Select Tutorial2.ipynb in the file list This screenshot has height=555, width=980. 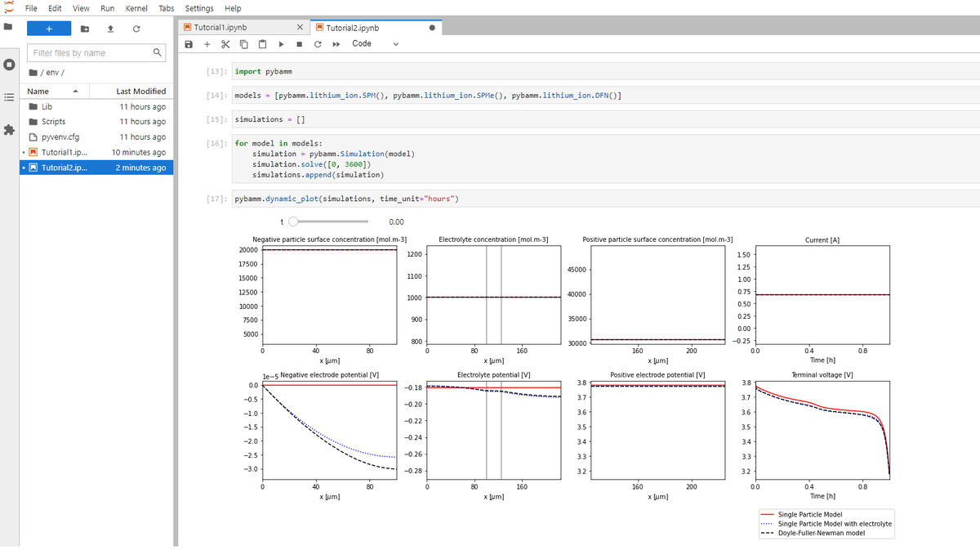coord(97,168)
